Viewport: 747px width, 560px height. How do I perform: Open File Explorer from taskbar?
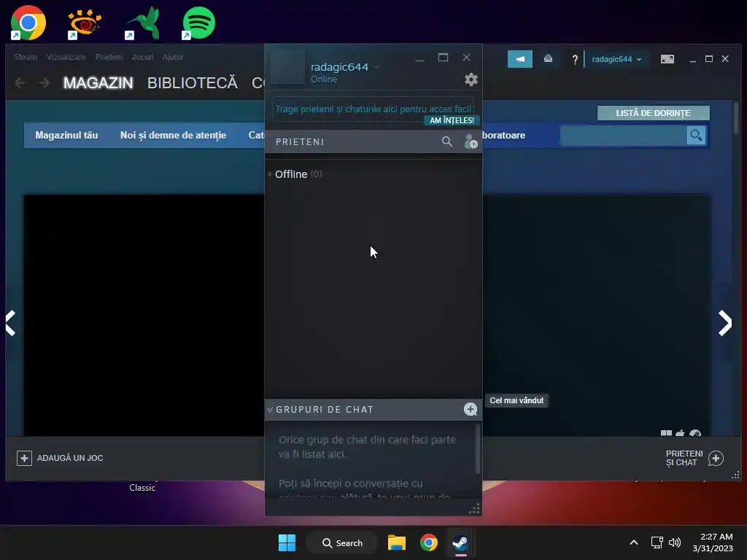[396, 542]
